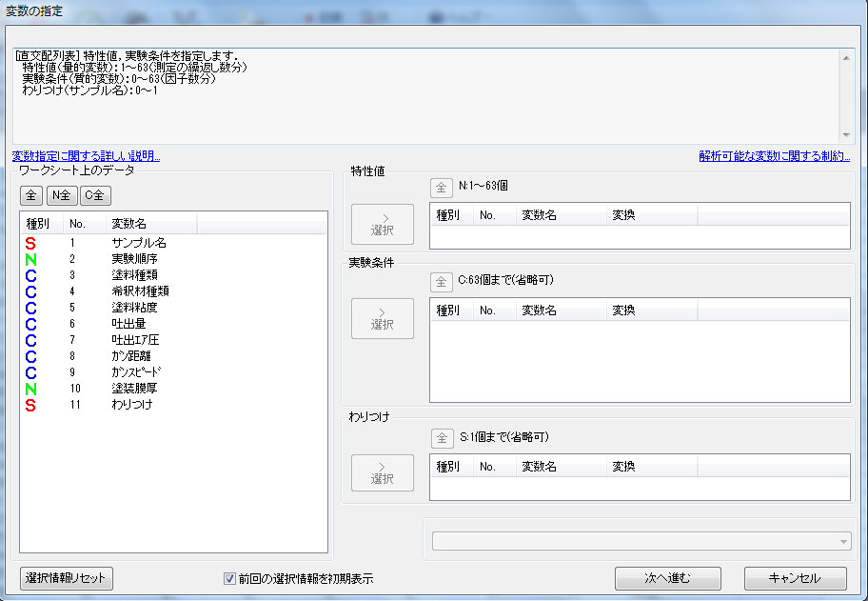Click 種別 column header in worksheet list

(x=42, y=223)
